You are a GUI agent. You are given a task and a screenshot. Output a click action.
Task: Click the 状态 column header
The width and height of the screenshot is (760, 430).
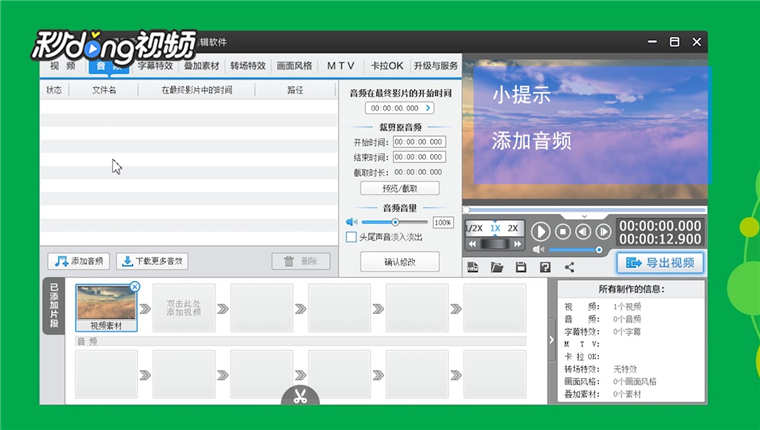coord(54,90)
